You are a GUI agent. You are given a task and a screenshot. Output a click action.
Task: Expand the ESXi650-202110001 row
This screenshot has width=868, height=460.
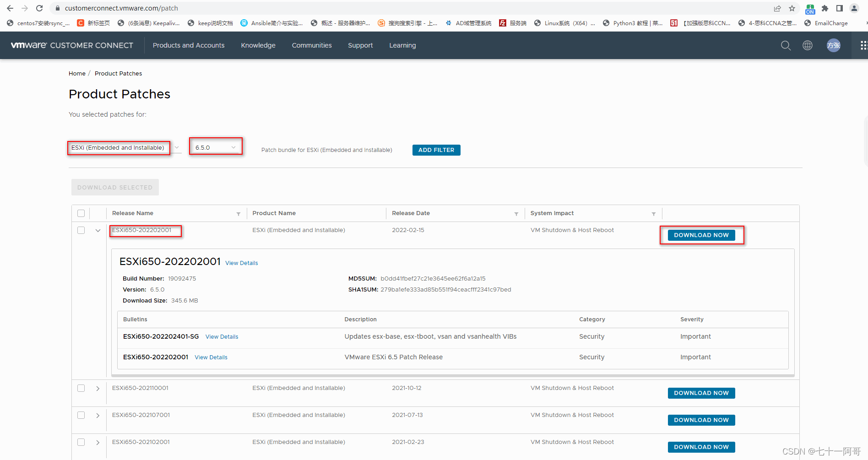pyautogui.click(x=98, y=389)
